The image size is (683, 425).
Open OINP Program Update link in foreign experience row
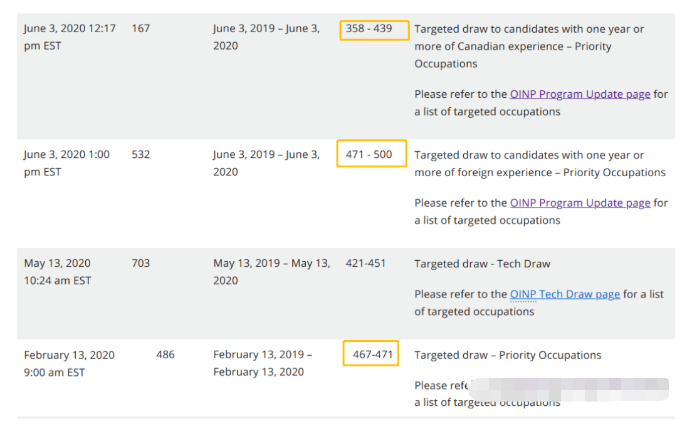(x=580, y=203)
